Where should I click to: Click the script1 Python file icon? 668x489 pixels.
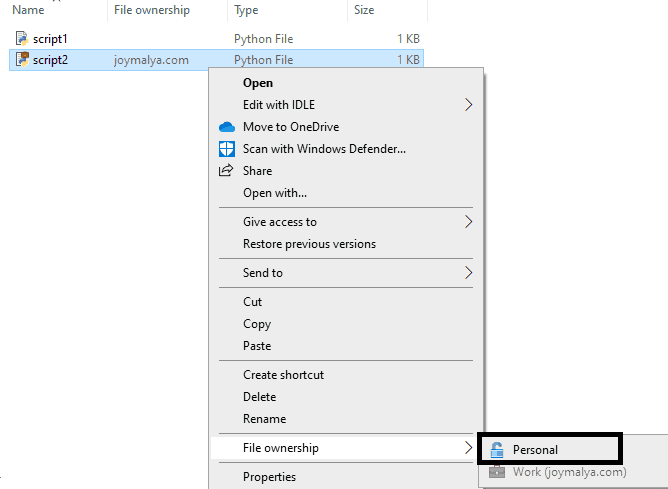click(x=22, y=38)
